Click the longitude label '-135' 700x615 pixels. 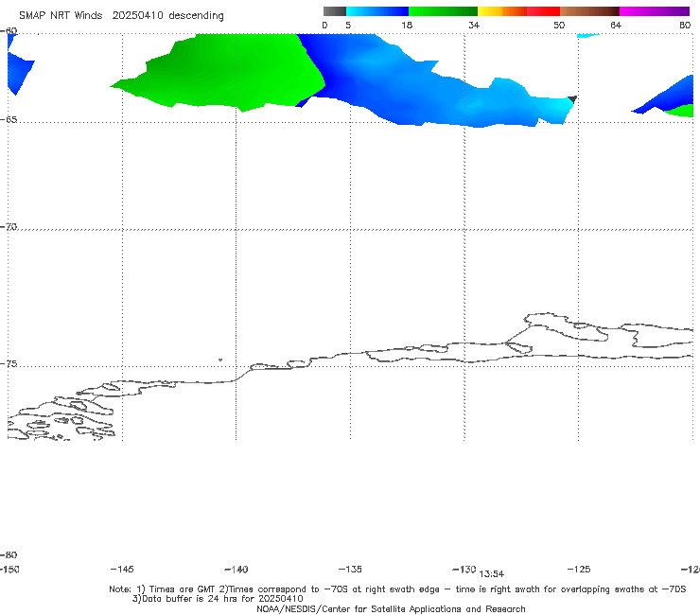click(350, 570)
